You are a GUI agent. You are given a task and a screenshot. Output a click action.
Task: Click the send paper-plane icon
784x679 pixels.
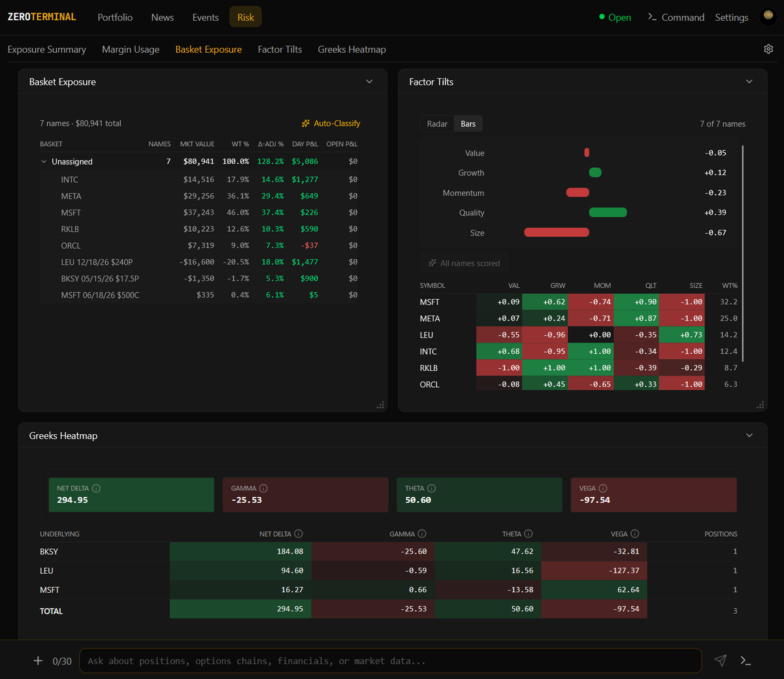point(721,661)
